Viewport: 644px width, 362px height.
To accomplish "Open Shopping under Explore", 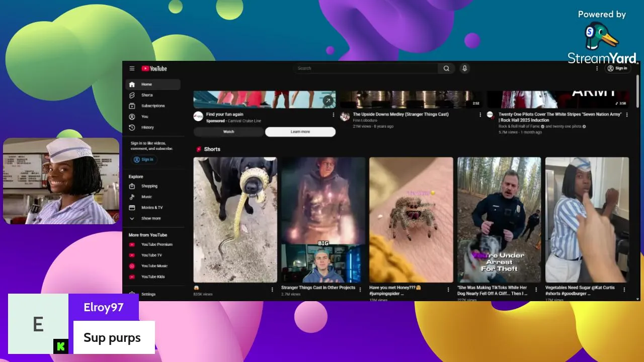I will tap(153, 186).
